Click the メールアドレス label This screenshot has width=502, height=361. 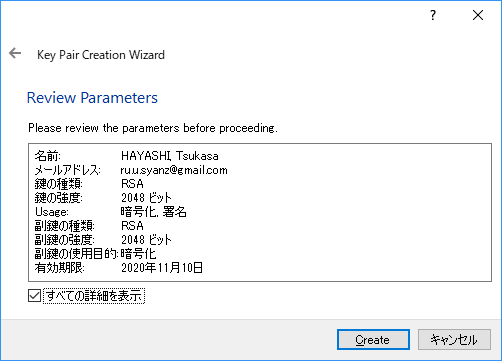[x=68, y=170]
